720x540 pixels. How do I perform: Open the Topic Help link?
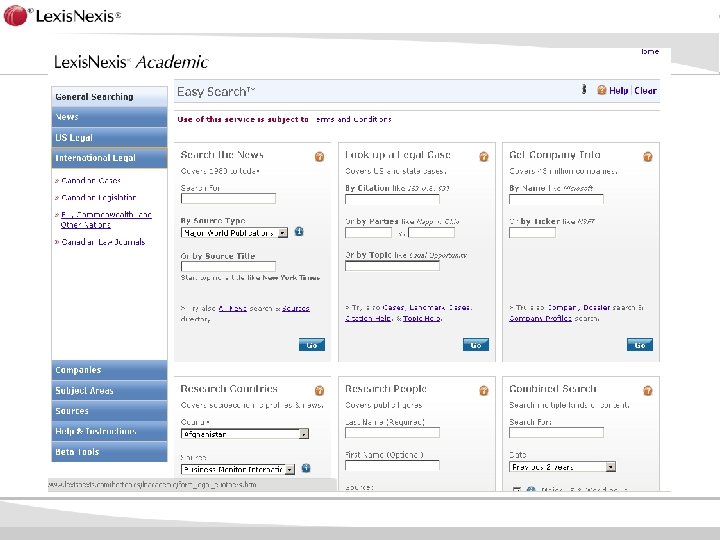(x=422, y=318)
